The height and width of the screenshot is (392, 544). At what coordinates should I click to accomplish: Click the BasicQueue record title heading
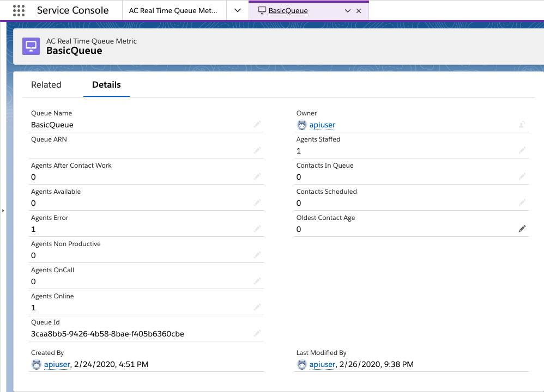point(74,51)
